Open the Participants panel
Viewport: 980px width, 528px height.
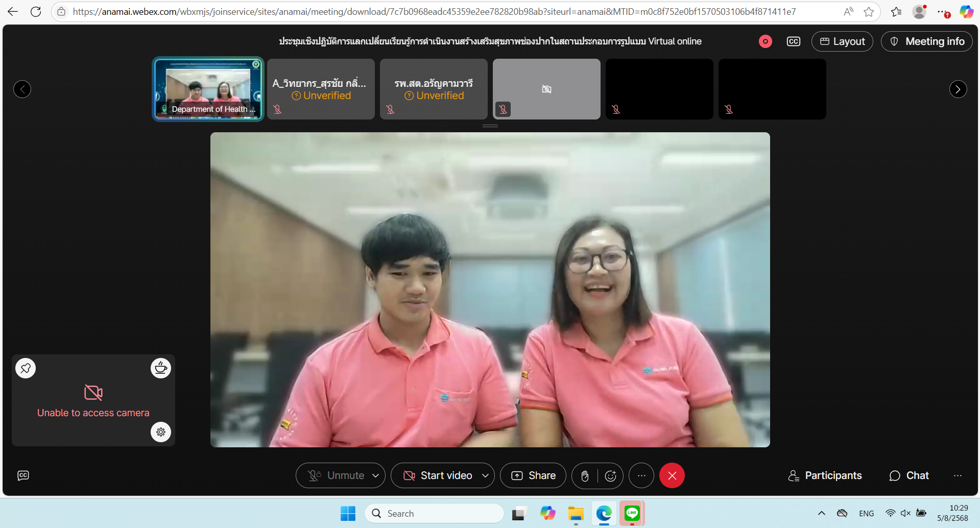(825, 476)
